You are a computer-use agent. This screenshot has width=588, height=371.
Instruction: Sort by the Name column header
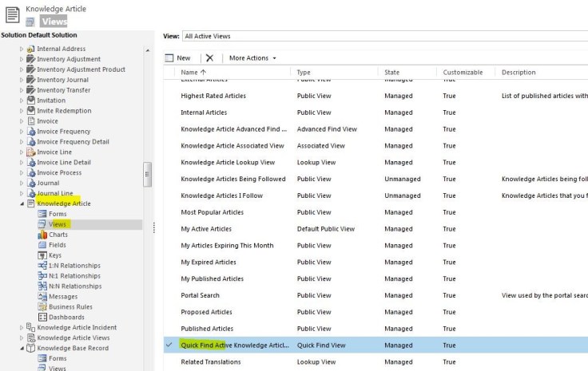pyautogui.click(x=189, y=73)
